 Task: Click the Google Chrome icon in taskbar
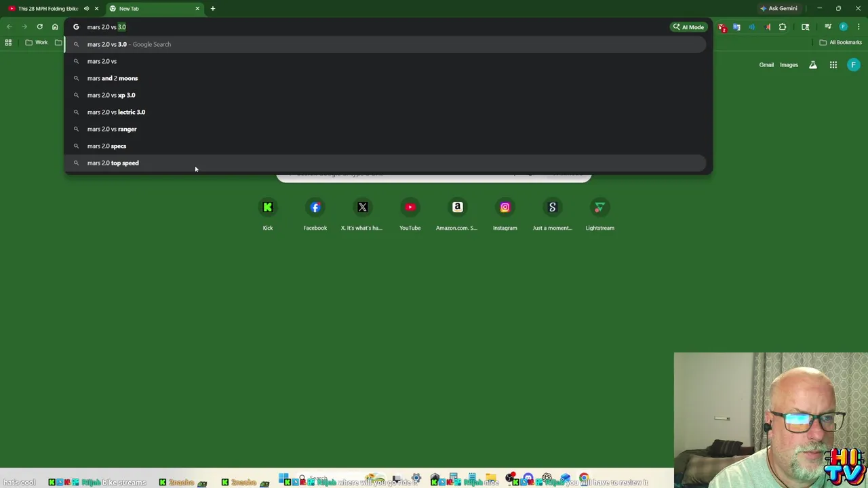click(584, 479)
